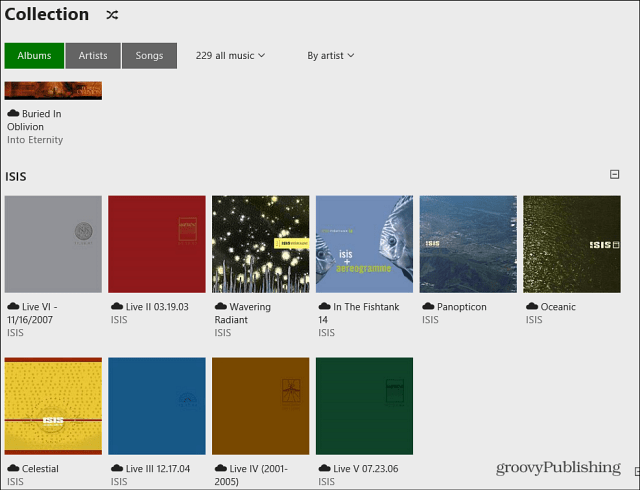Click the 'Panopticon' album title
This screenshot has width=640, height=490.
click(x=462, y=307)
